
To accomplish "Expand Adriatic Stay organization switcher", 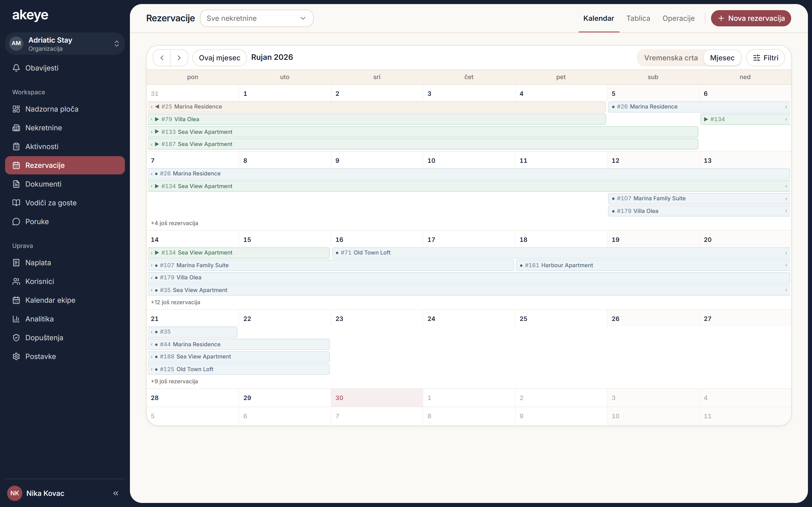I will pyautogui.click(x=65, y=44).
